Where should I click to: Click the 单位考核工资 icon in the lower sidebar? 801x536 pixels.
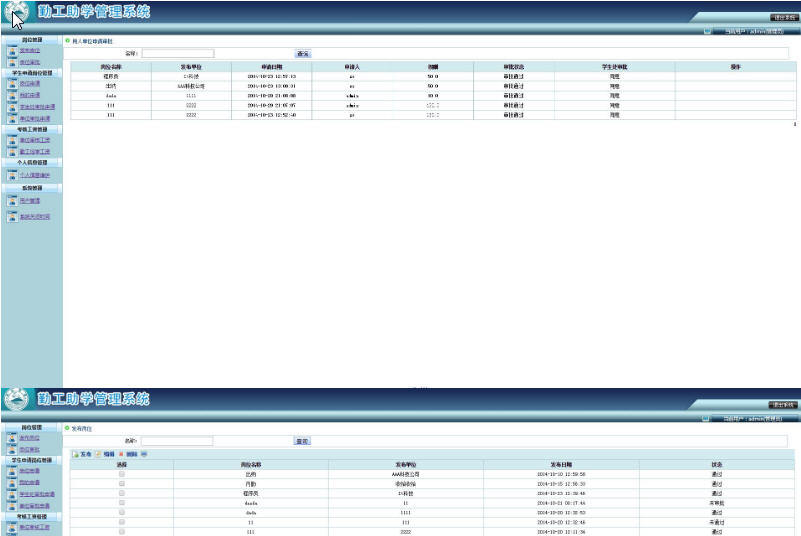point(12,527)
